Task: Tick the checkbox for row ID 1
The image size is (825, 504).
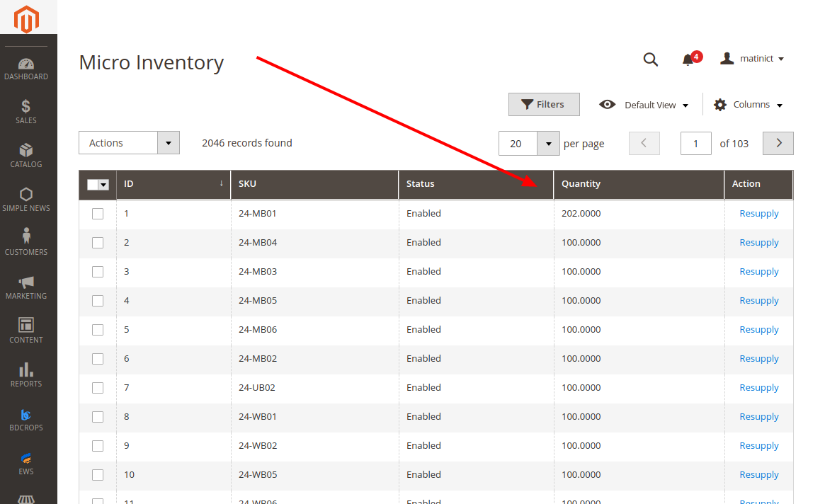Action: click(x=98, y=214)
